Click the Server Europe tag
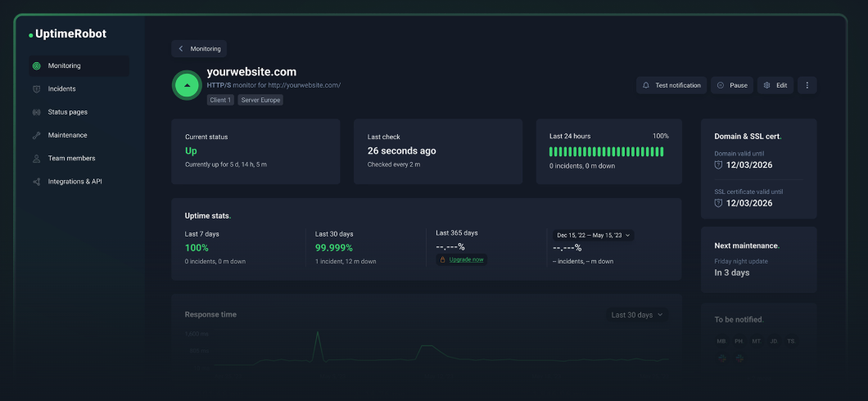The width and height of the screenshot is (868, 401). click(260, 100)
